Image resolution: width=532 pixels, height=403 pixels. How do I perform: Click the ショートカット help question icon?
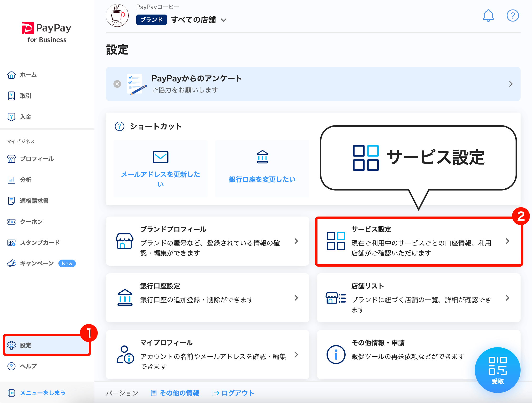coord(119,126)
